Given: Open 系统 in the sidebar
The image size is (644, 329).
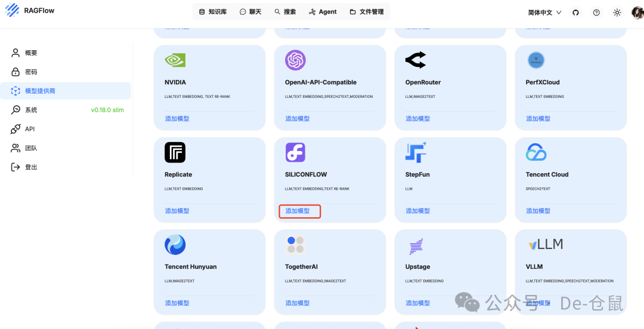Looking at the screenshot, I should [x=66, y=110].
